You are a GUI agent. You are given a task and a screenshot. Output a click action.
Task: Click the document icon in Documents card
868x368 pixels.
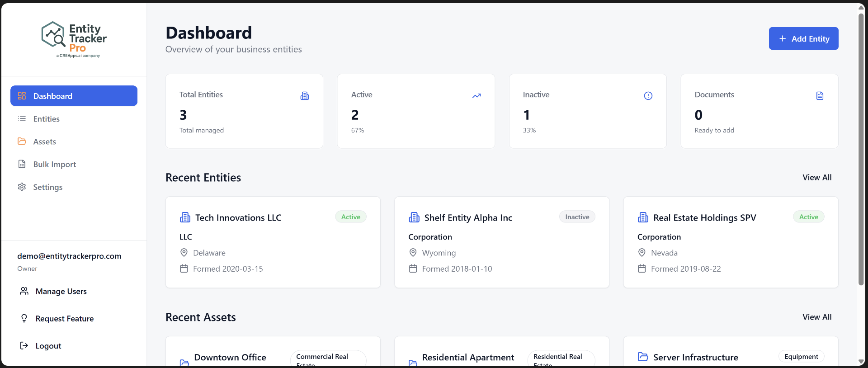820,96
